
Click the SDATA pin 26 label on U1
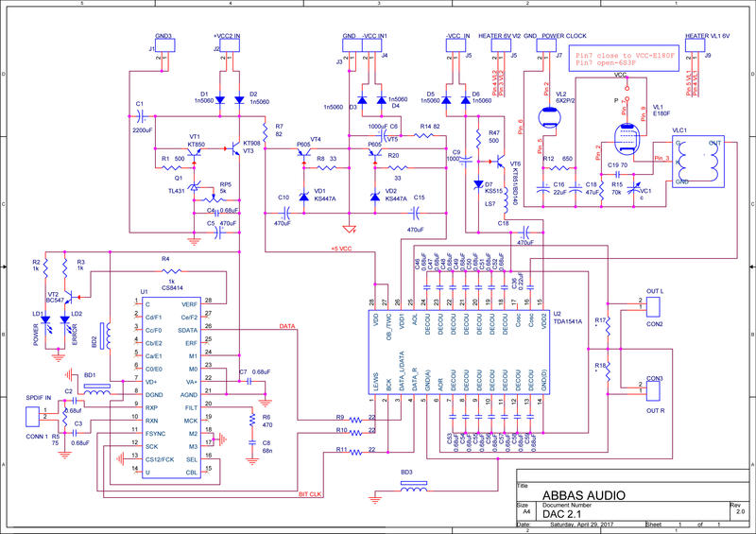(x=187, y=331)
